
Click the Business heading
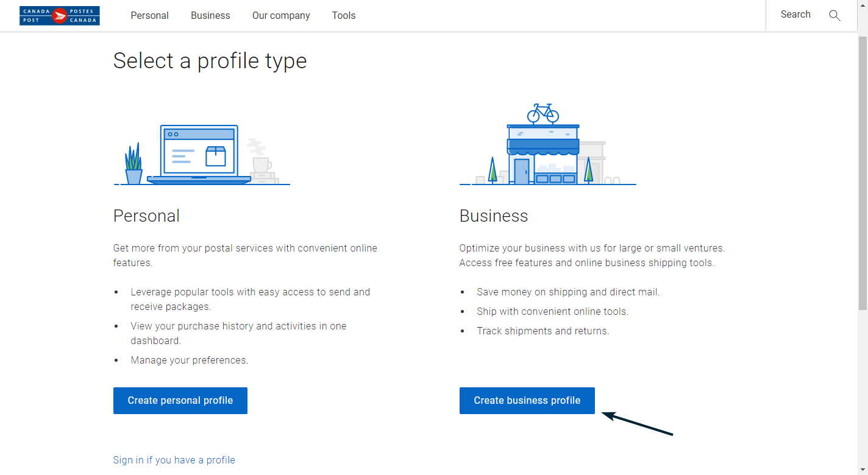494,216
